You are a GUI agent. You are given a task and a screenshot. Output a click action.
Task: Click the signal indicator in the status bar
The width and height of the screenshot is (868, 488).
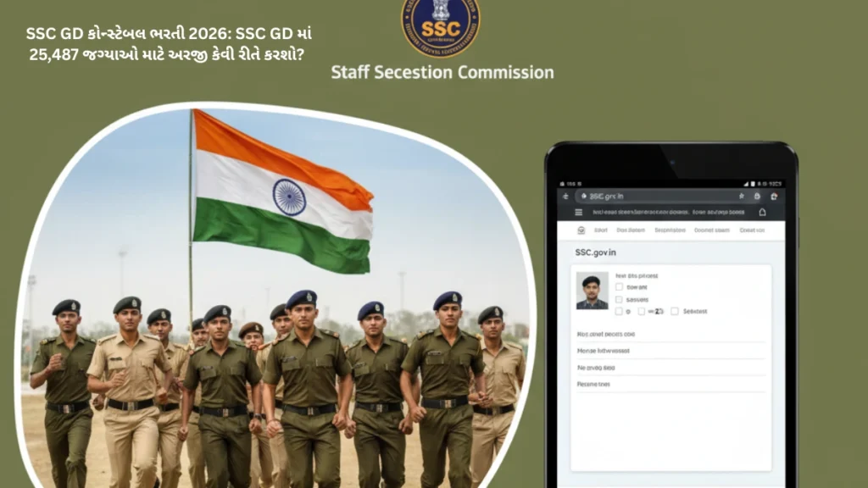[744, 184]
